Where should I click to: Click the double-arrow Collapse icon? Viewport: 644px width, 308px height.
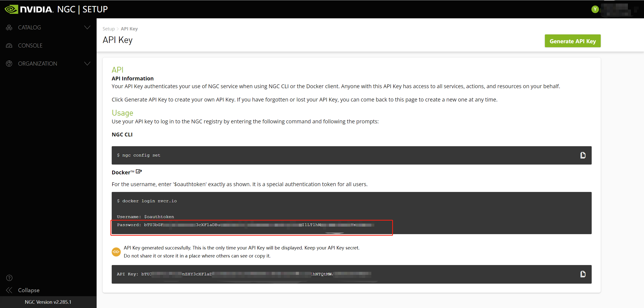click(x=9, y=290)
